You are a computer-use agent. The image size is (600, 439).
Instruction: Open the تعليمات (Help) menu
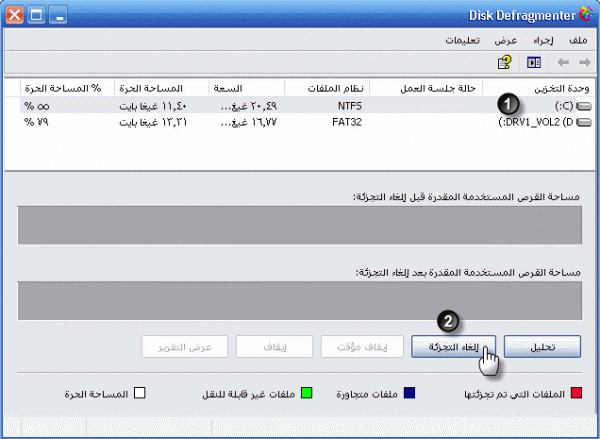(x=462, y=40)
